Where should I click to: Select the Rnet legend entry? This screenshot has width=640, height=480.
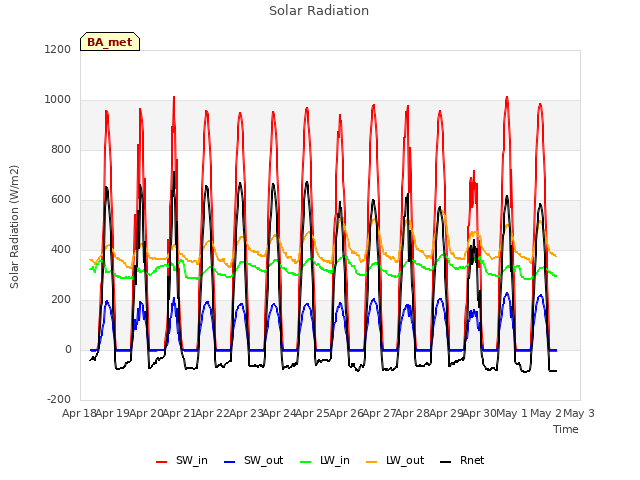pos(462,460)
